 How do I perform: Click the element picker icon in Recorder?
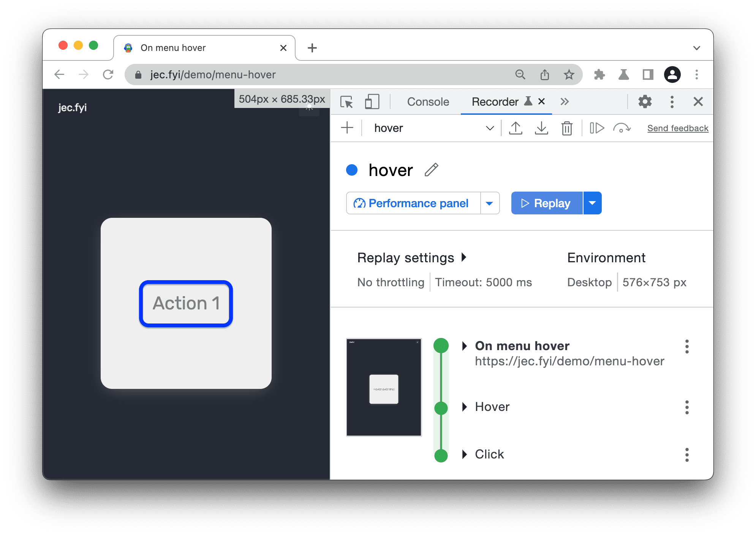click(x=347, y=101)
